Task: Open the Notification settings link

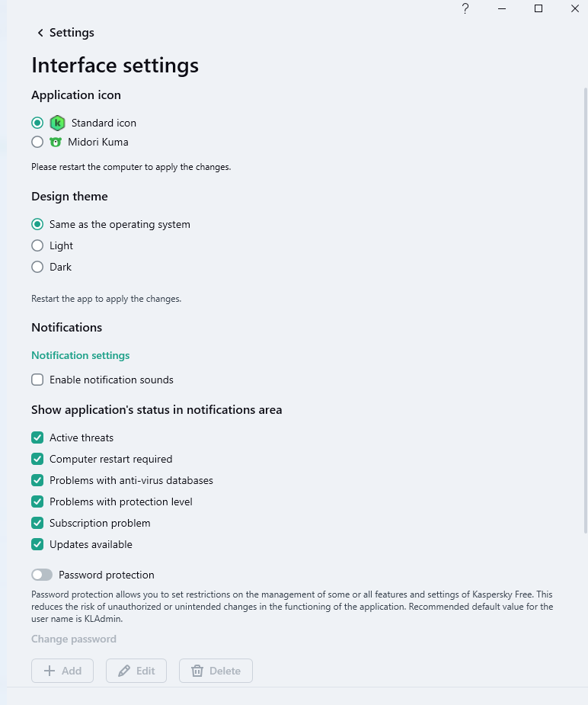Action: [x=81, y=355]
